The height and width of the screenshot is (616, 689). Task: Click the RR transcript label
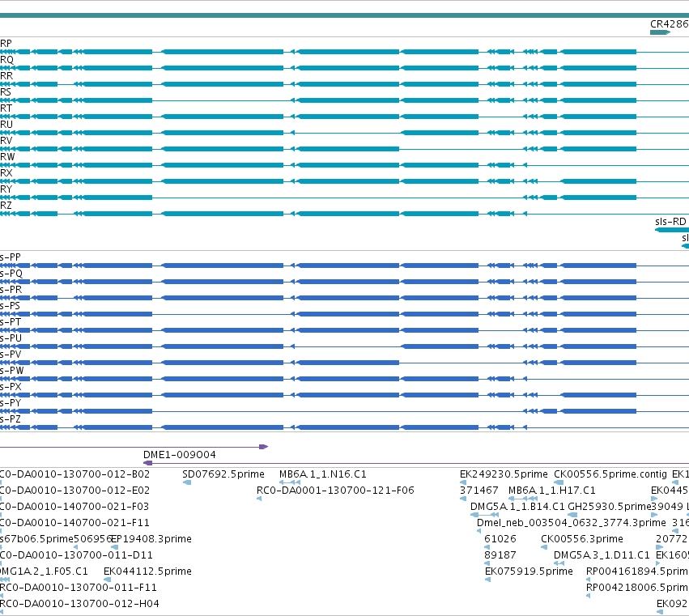point(6,76)
